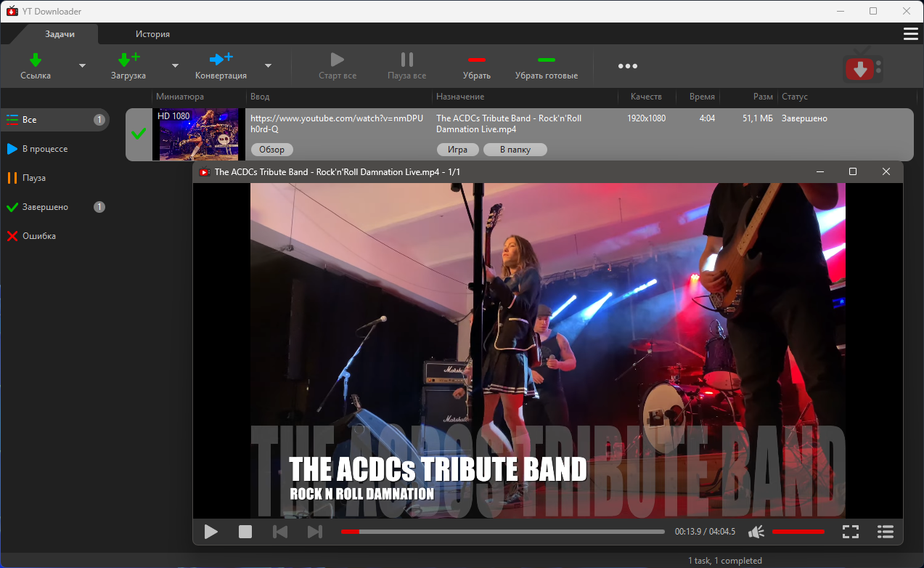The width and height of the screenshot is (924, 568).
Task: Click the 1920x1080 quality value
Action: click(646, 118)
